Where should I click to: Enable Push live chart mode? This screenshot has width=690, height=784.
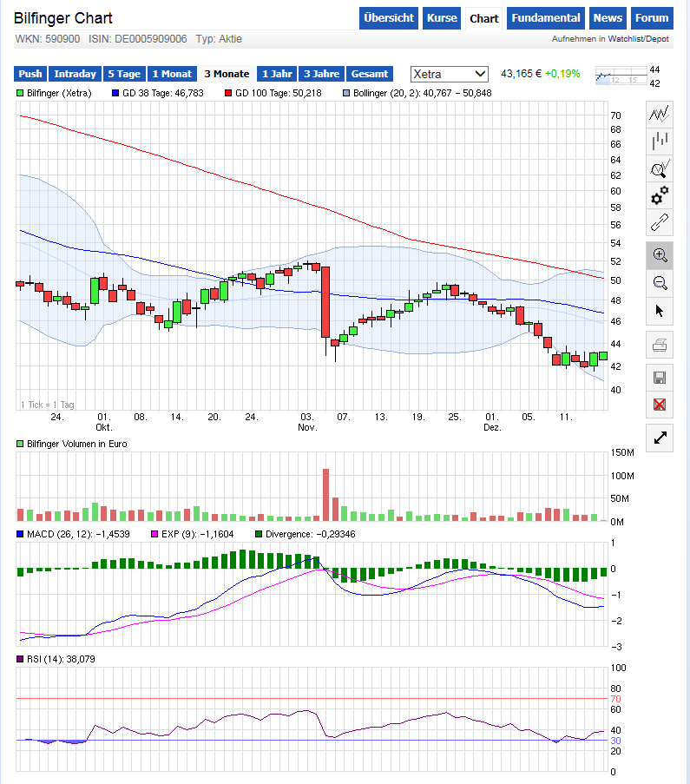(x=30, y=74)
